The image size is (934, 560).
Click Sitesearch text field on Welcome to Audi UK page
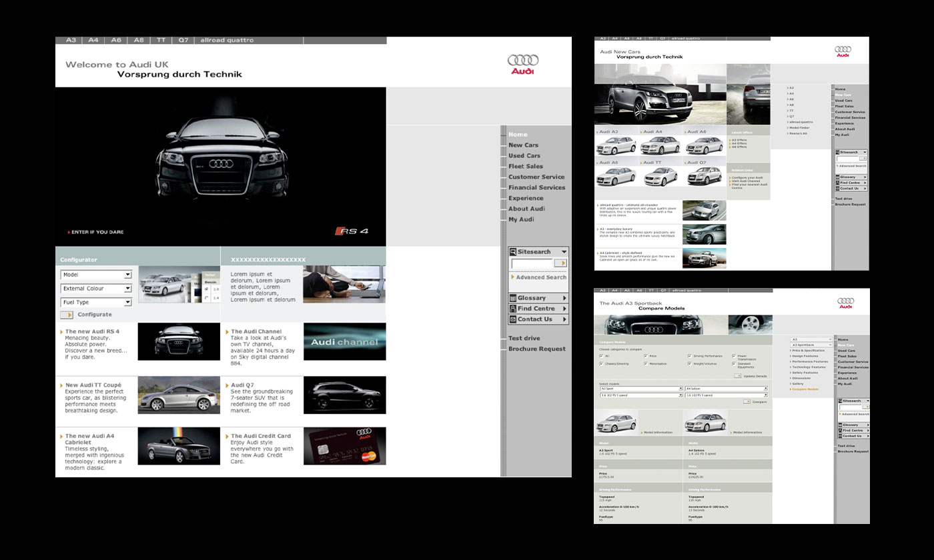click(x=532, y=264)
